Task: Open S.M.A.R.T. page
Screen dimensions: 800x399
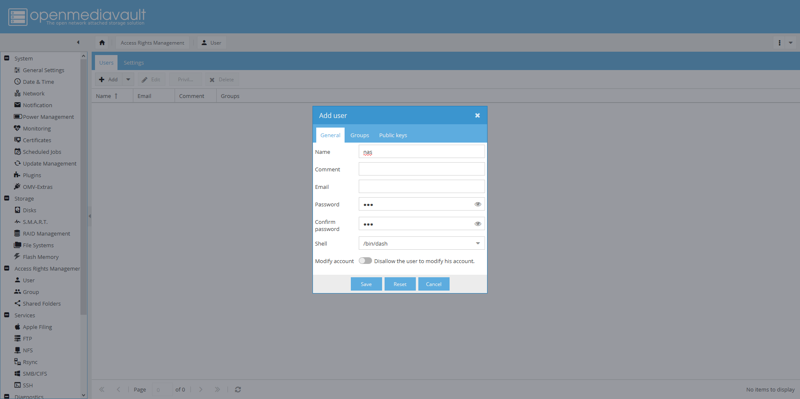Action: point(31,222)
